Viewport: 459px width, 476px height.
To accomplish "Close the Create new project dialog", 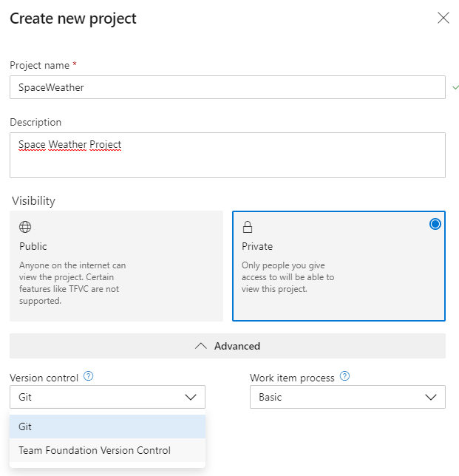I will point(443,18).
